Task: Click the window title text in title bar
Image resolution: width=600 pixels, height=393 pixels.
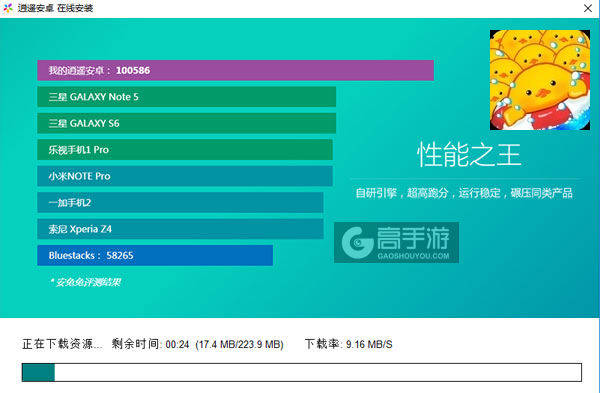Action: 55,8
